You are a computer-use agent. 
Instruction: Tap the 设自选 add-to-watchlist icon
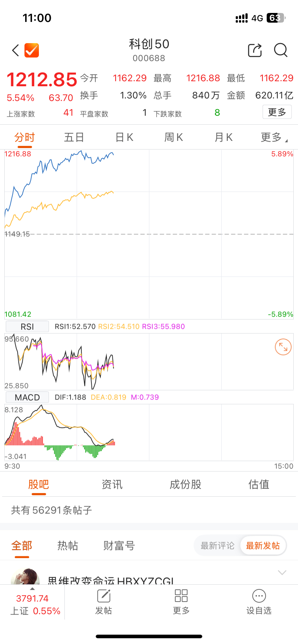pyautogui.click(x=259, y=597)
